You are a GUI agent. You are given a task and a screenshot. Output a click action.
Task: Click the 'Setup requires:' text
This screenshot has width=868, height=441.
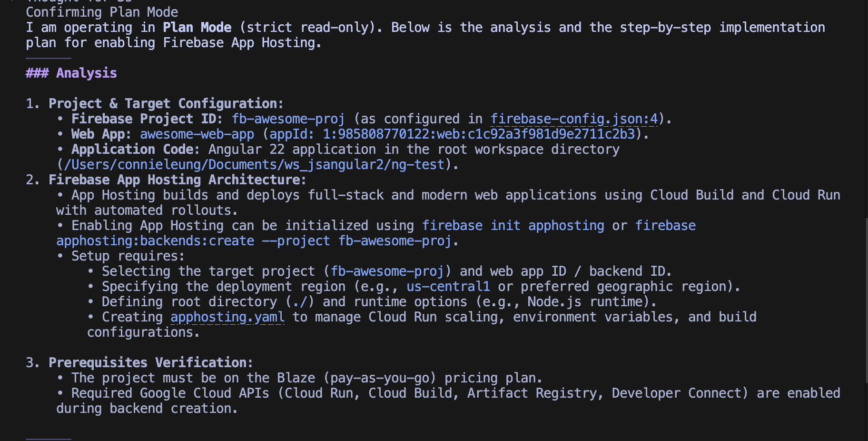128,256
